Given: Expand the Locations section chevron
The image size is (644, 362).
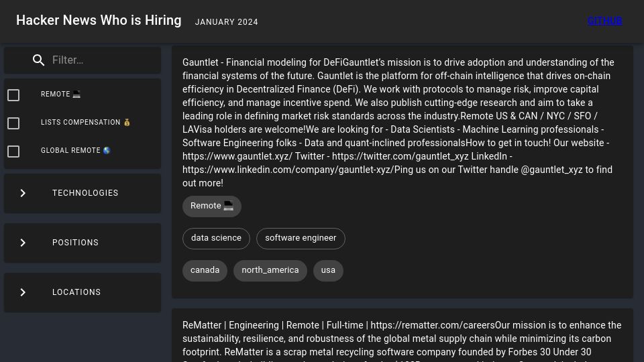Looking at the screenshot, I should [23, 292].
